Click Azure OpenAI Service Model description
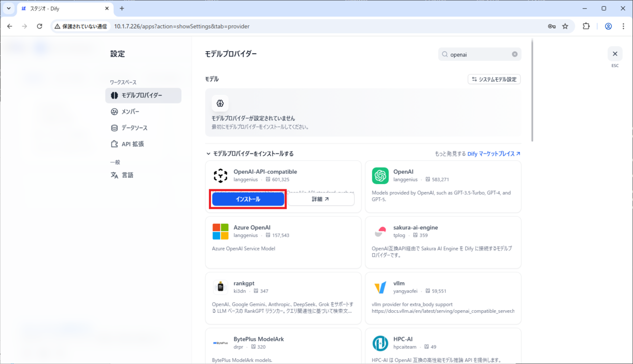633x364 pixels. click(244, 248)
